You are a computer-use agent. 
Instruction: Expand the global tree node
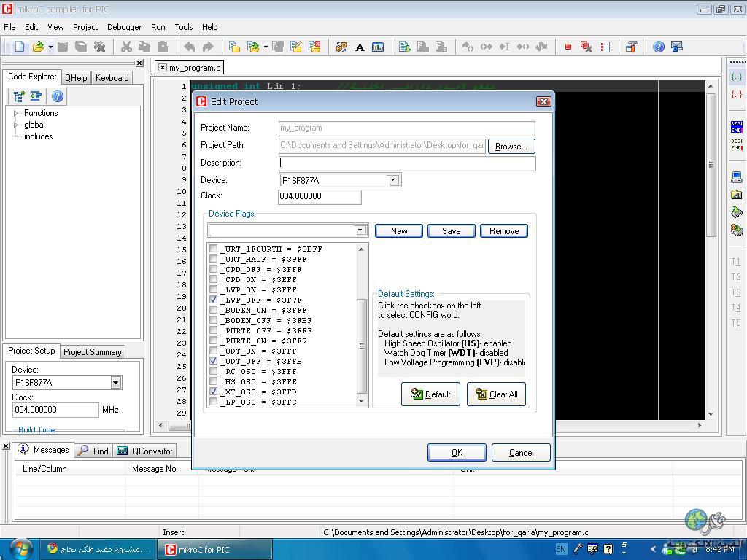(x=16, y=125)
